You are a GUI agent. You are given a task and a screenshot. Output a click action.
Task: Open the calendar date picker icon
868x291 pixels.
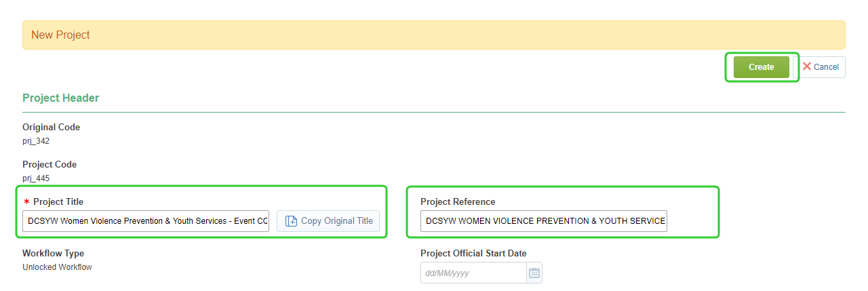(x=534, y=273)
